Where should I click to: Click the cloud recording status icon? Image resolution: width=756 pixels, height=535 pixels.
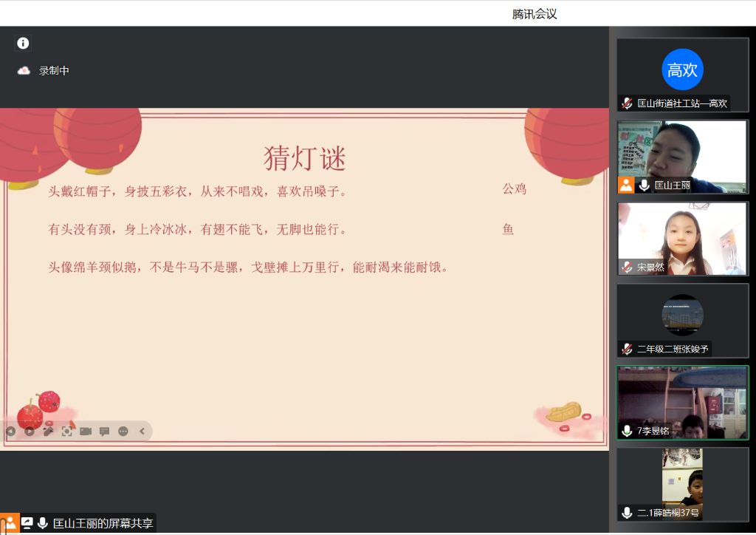click(24, 71)
